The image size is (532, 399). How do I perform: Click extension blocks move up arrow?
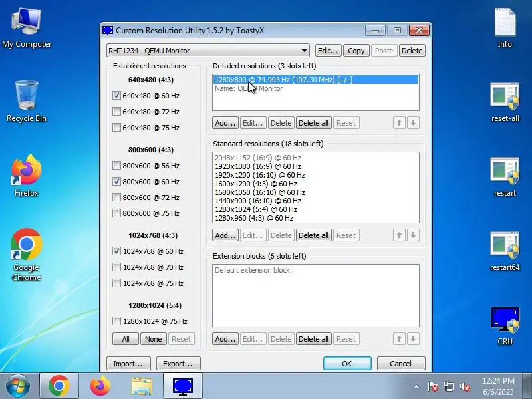coord(400,339)
